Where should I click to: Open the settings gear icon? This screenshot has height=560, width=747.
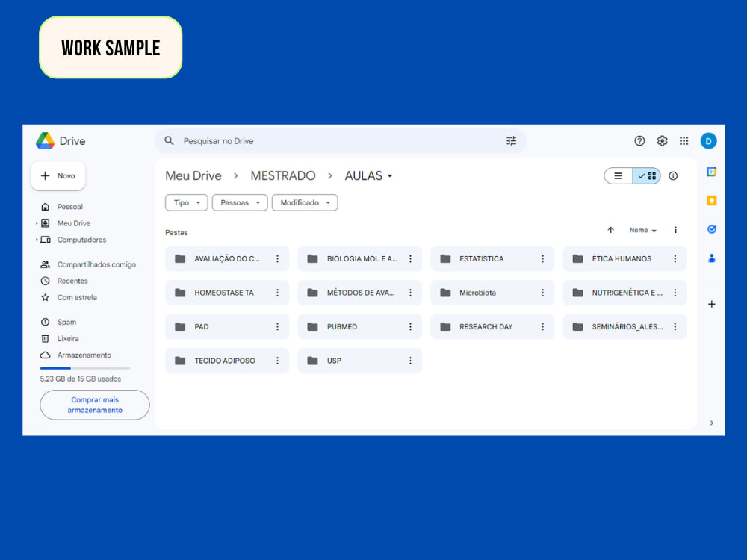(x=662, y=141)
